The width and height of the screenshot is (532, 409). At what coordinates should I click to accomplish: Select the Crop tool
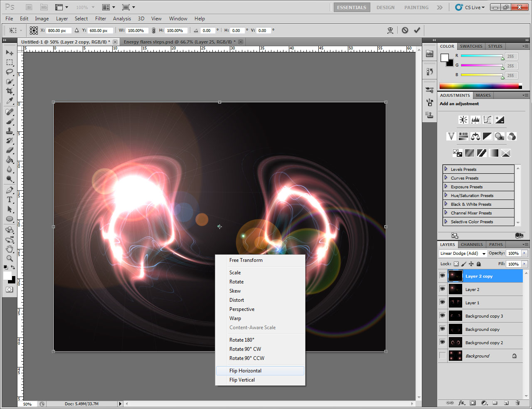(10, 91)
